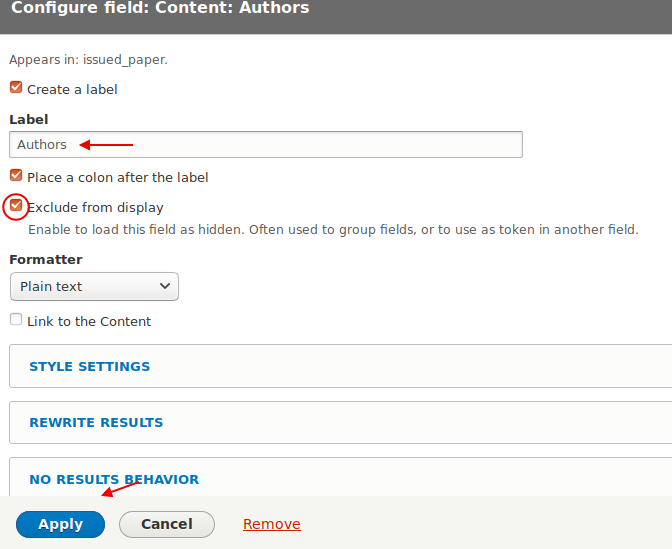Disable the Exclude from display checkbox

(16, 206)
